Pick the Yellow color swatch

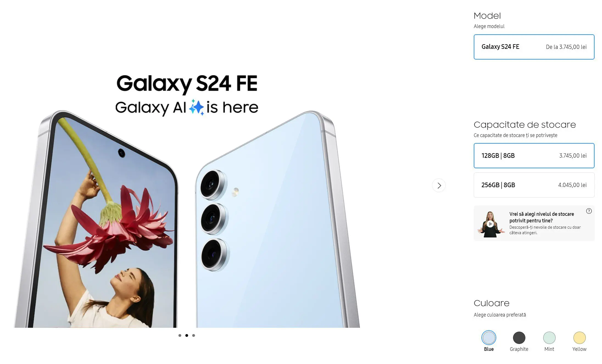coord(579,338)
